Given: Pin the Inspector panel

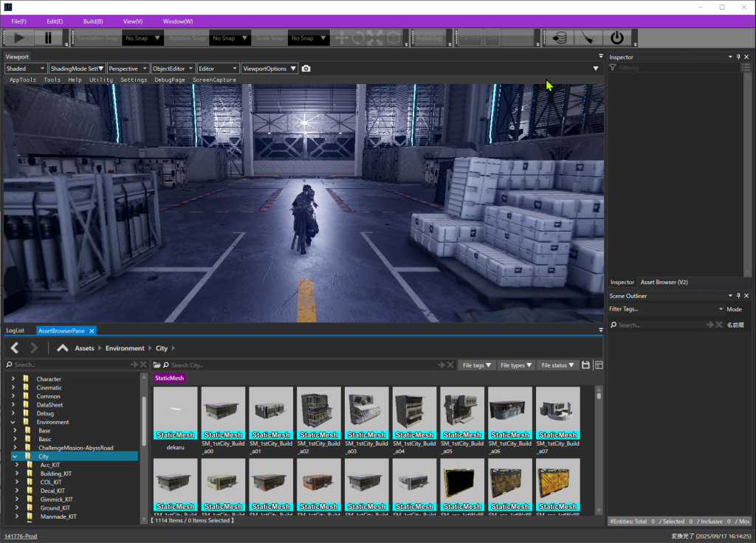Looking at the screenshot, I should point(738,57).
